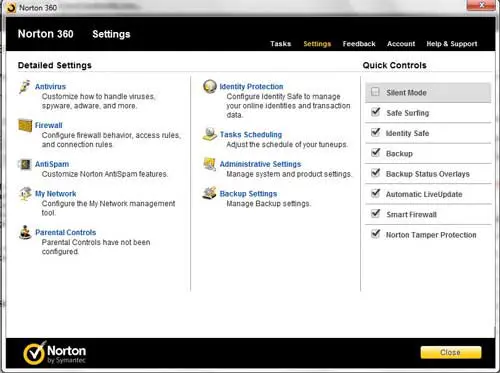Screen dimensions: 500x373
Task: Click the Tasks Scheduling icon
Action: tap(210, 134)
